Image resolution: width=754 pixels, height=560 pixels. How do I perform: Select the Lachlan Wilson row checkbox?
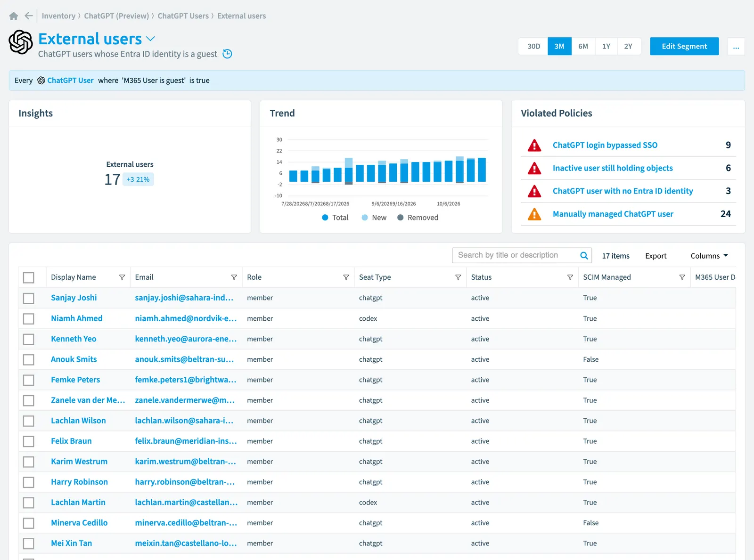point(29,421)
